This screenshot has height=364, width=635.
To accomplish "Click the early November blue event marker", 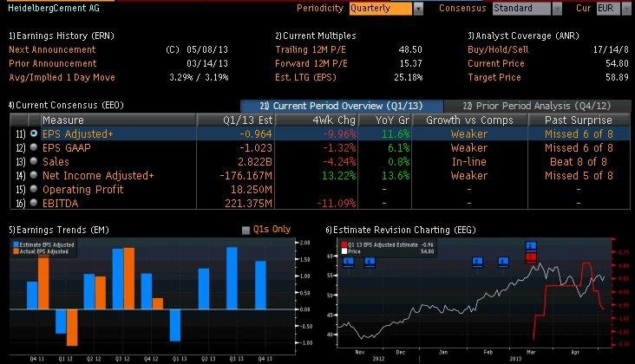I will (x=348, y=262).
